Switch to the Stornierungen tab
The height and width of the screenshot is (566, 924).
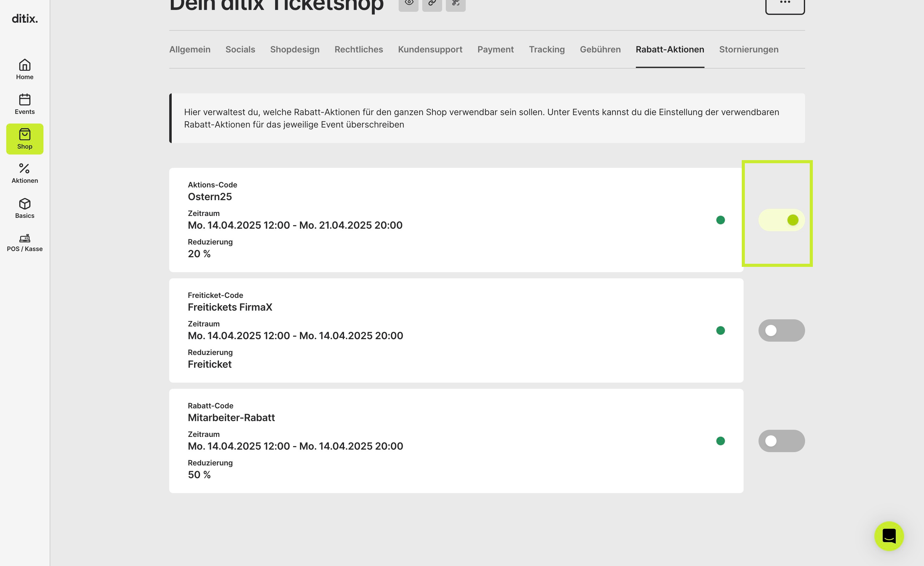point(749,49)
